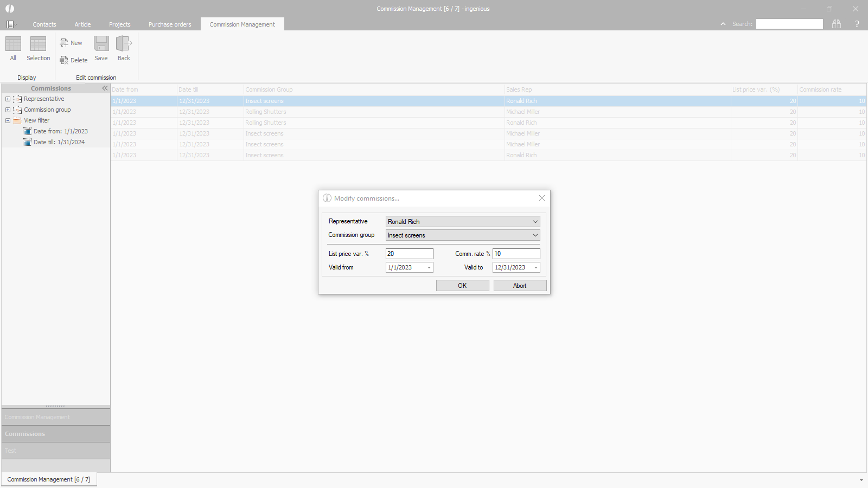The height and width of the screenshot is (488, 868).
Task: Open the Commission group dropdown in dialog
Action: coord(535,235)
